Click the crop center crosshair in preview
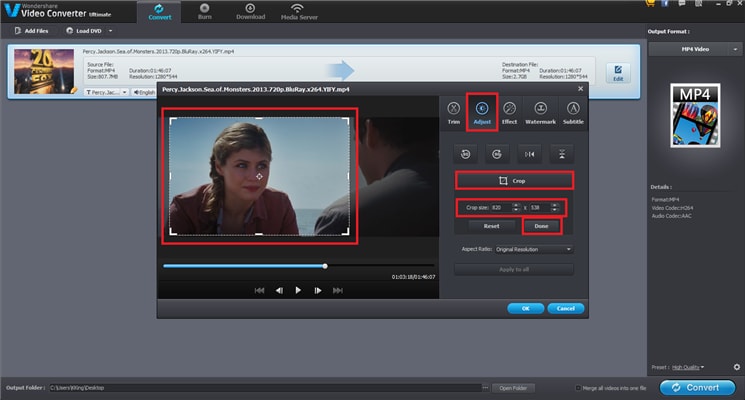The height and width of the screenshot is (400, 745). point(259,176)
